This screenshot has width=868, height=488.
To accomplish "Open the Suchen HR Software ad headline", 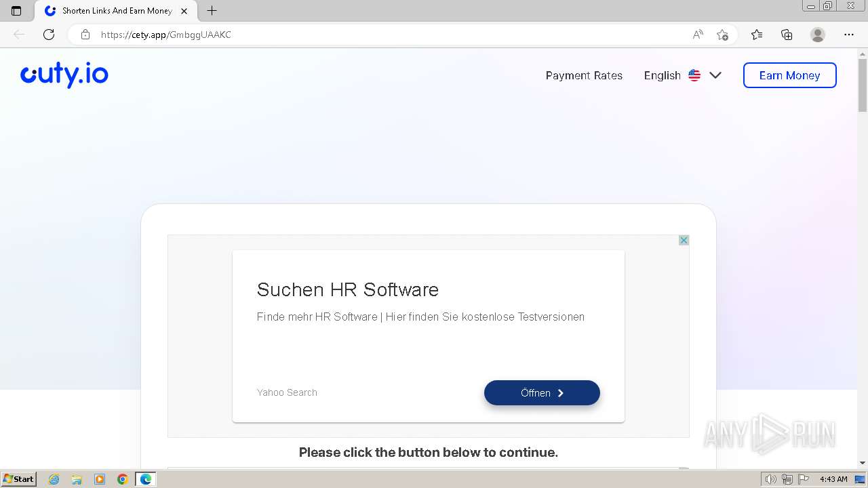I will [348, 289].
